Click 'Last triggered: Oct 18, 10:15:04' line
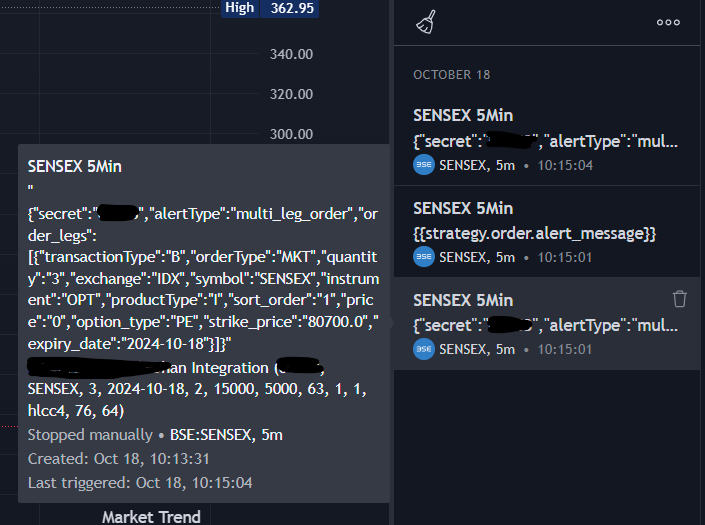This screenshot has width=705, height=525. click(x=140, y=483)
